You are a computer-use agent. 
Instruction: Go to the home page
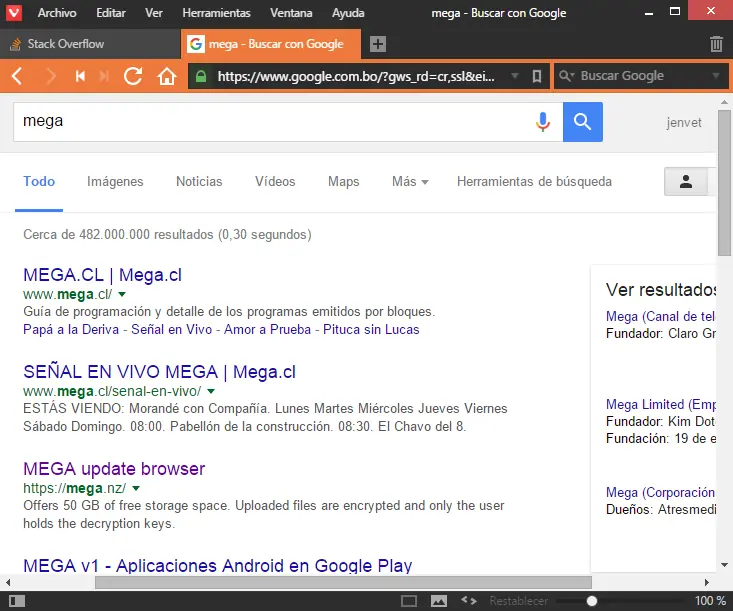click(166, 76)
